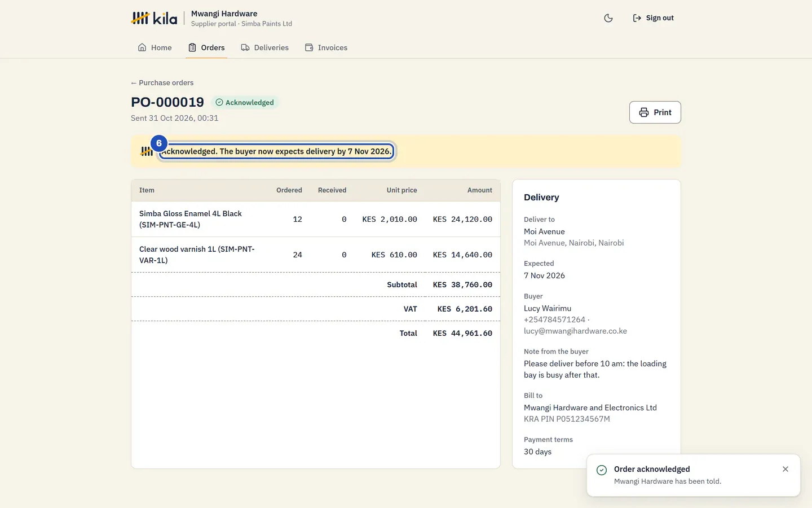
Task: Toggle dark mode moon icon
Action: (x=608, y=18)
